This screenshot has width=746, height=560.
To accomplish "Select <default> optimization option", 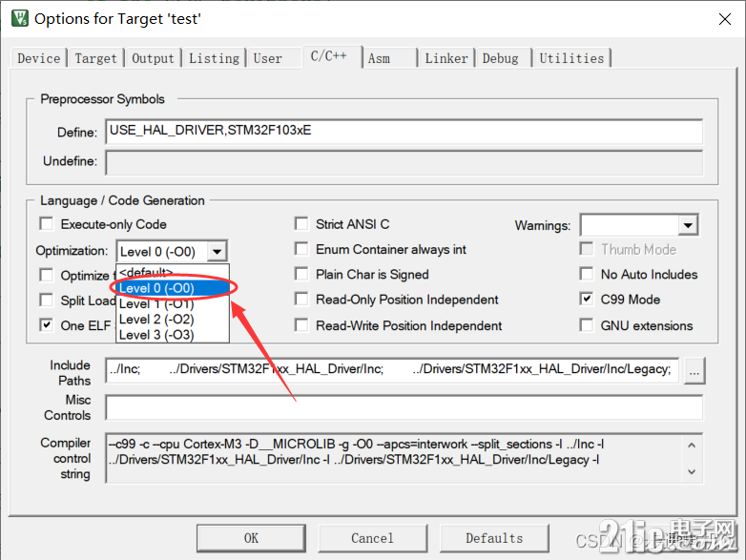I will [173, 272].
